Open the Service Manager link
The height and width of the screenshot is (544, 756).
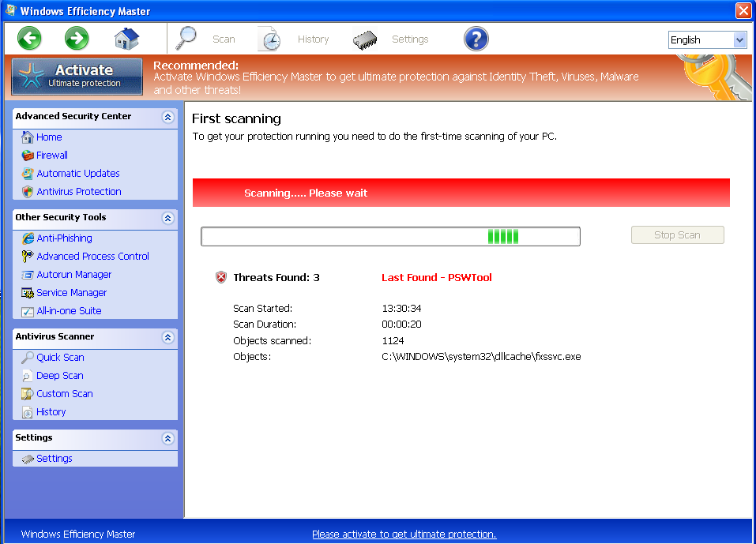(x=71, y=293)
